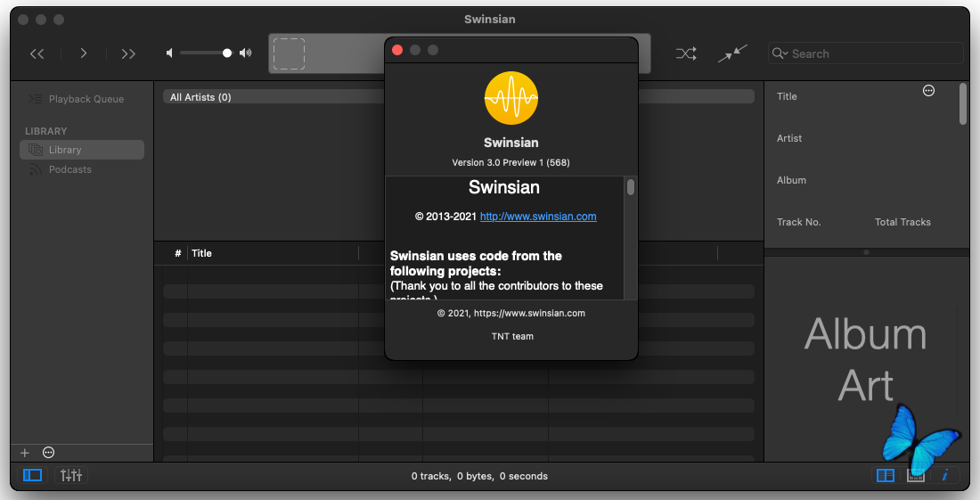Screen dimensions: 980x500
Task: Select Library in the sidebar
Action: point(65,150)
